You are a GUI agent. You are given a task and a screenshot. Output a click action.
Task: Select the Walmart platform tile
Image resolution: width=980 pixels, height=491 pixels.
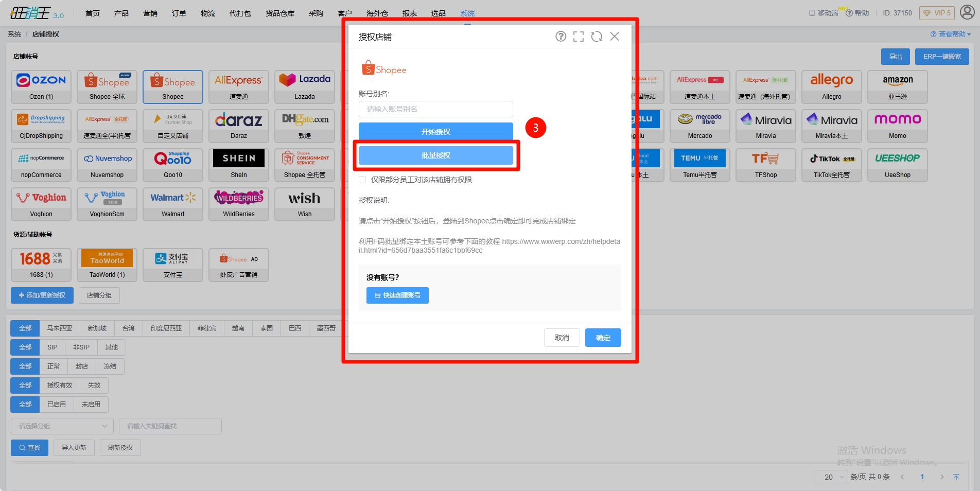(173, 204)
